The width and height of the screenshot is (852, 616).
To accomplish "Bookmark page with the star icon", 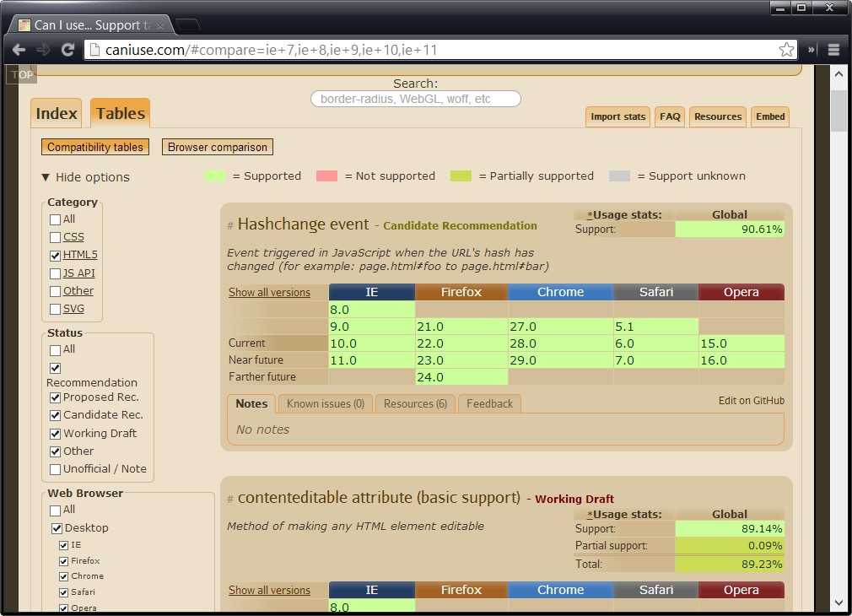I will pyautogui.click(x=786, y=50).
